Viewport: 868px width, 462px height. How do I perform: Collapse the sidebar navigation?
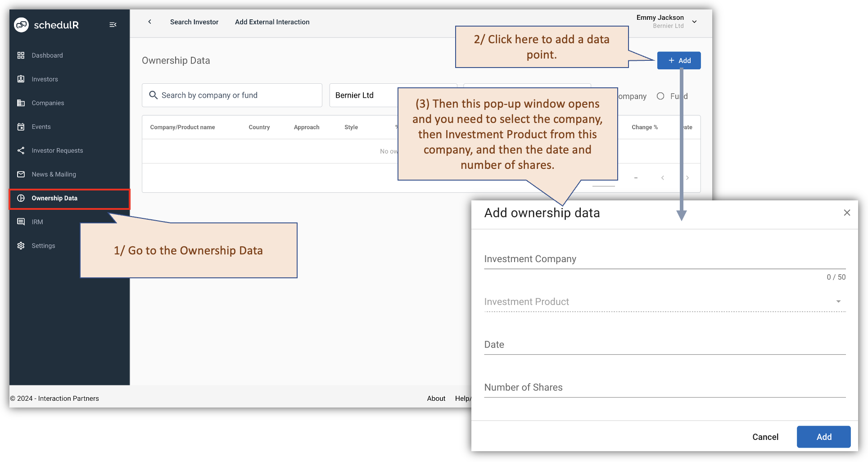tap(113, 25)
